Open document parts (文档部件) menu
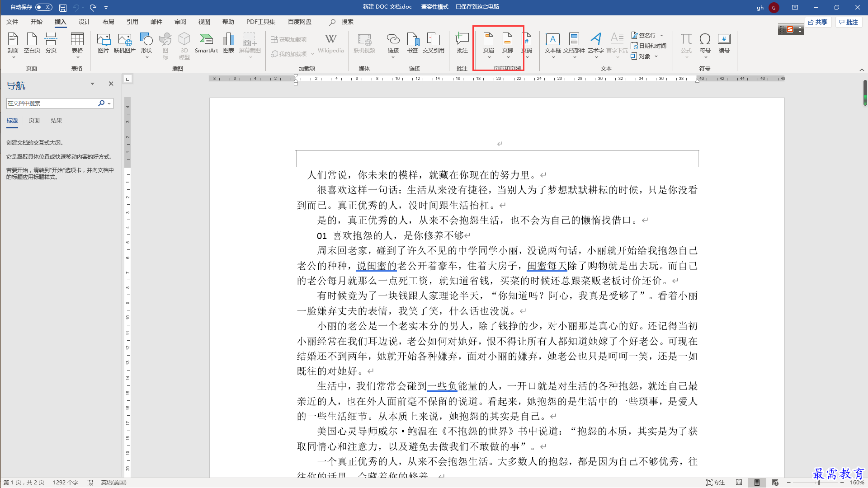Screen dimensions: 868x488 point(574,44)
